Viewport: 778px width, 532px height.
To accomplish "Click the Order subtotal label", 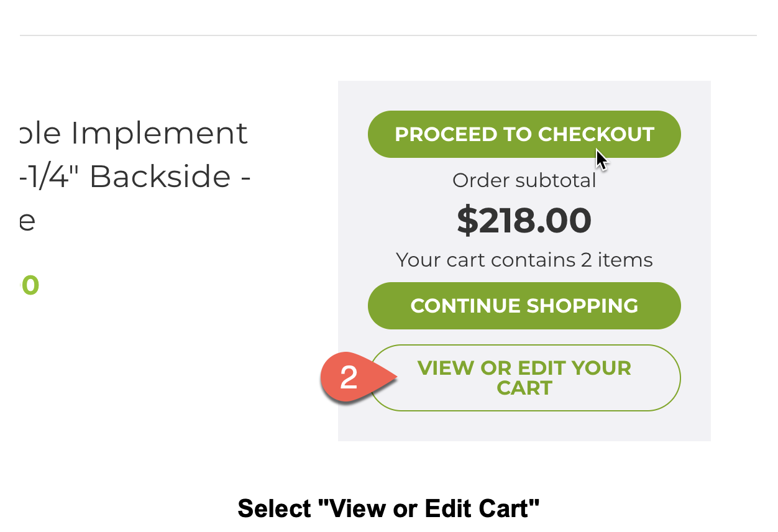I will [x=524, y=181].
